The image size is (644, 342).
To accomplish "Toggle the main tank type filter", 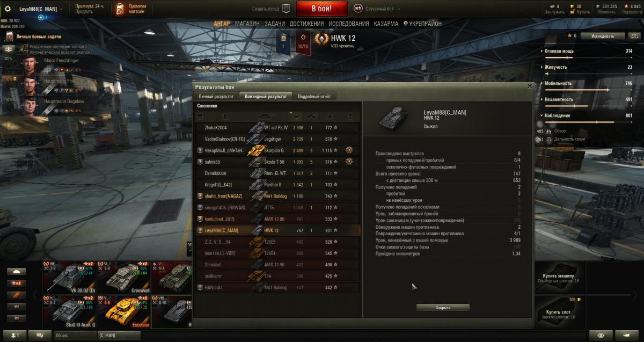I will [x=15, y=271].
